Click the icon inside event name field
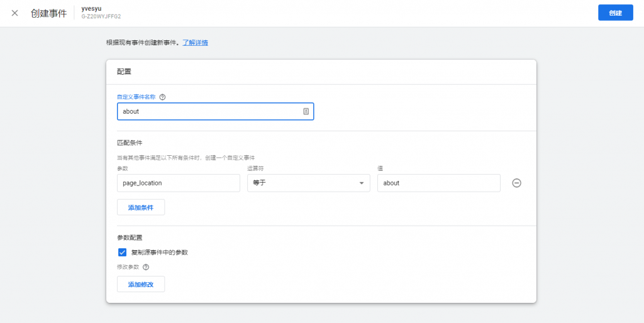The height and width of the screenshot is (323, 644). click(x=306, y=111)
